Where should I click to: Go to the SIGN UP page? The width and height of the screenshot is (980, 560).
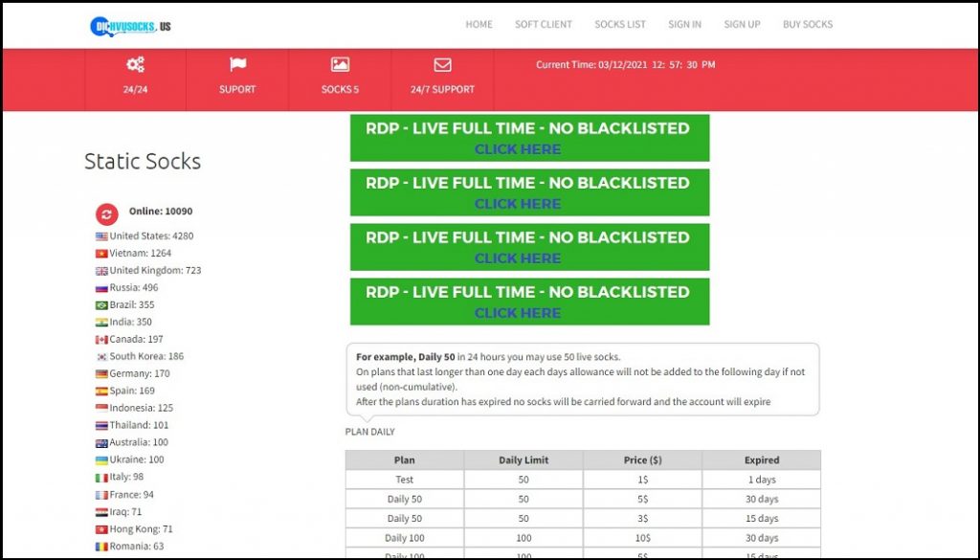tap(742, 24)
